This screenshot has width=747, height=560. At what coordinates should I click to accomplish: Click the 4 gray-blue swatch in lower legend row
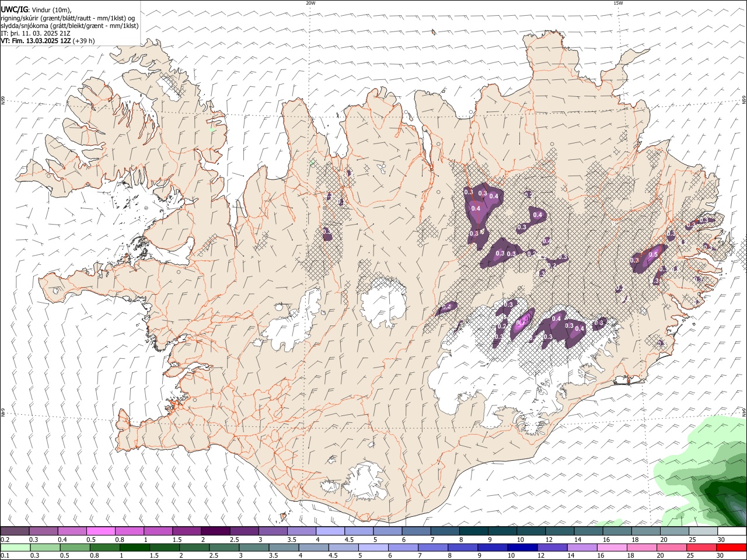pyautogui.click(x=313, y=547)
